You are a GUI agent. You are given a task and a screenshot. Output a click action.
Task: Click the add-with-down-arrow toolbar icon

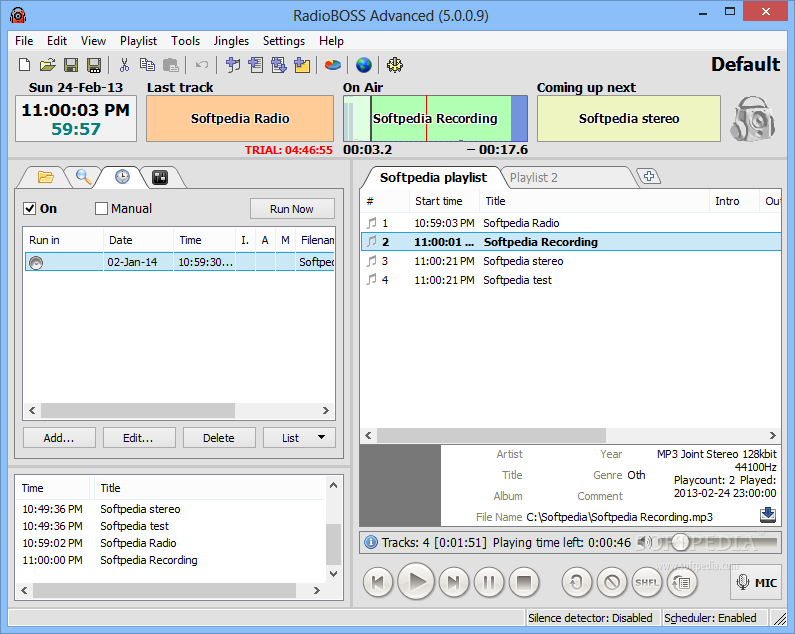(279, 65)
